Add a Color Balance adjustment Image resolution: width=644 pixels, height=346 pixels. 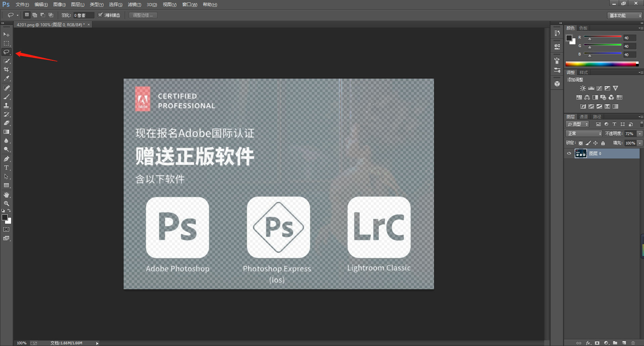tap(587, 97)
